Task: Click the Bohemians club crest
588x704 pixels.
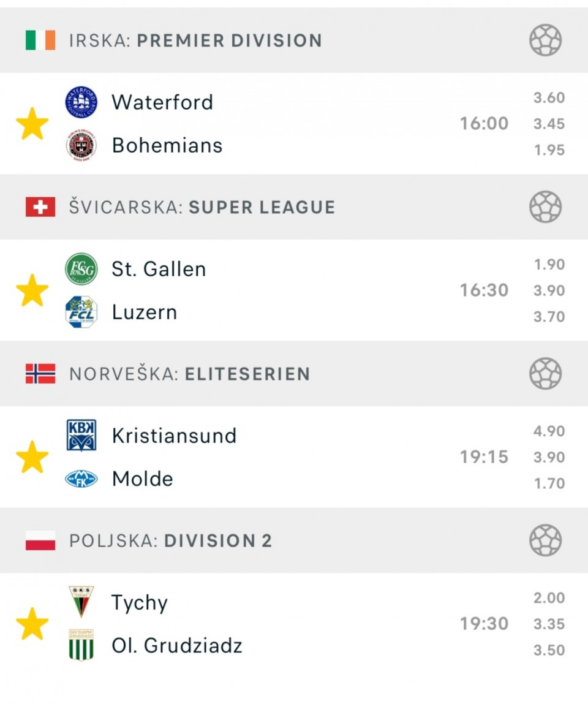Action: click(81, 145)
